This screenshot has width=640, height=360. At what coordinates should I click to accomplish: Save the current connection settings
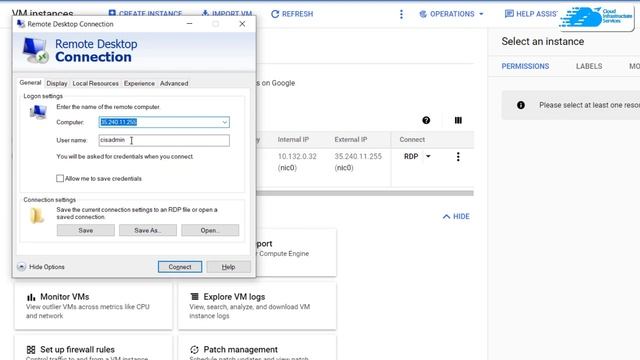point(86,230)
